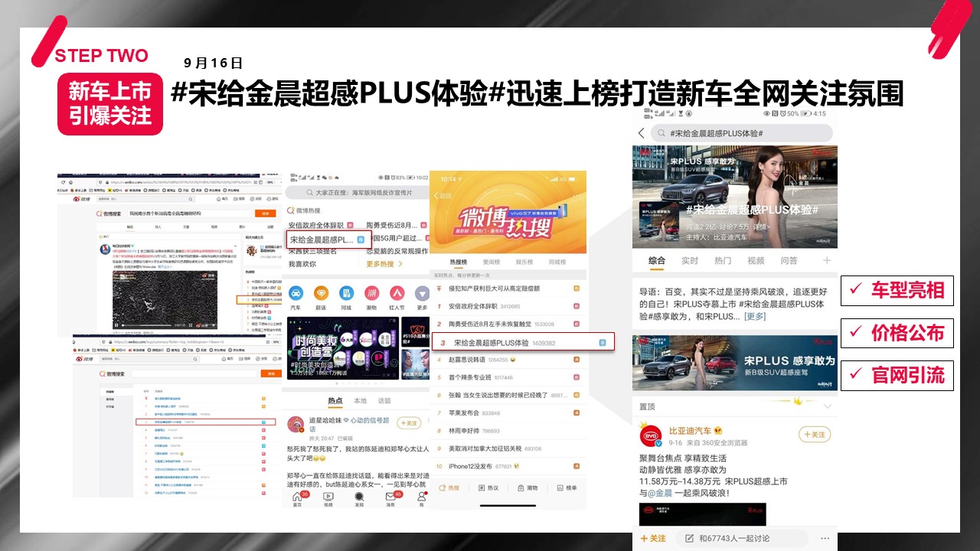Open the 潮物 channel icon

[x=371, y=294]
